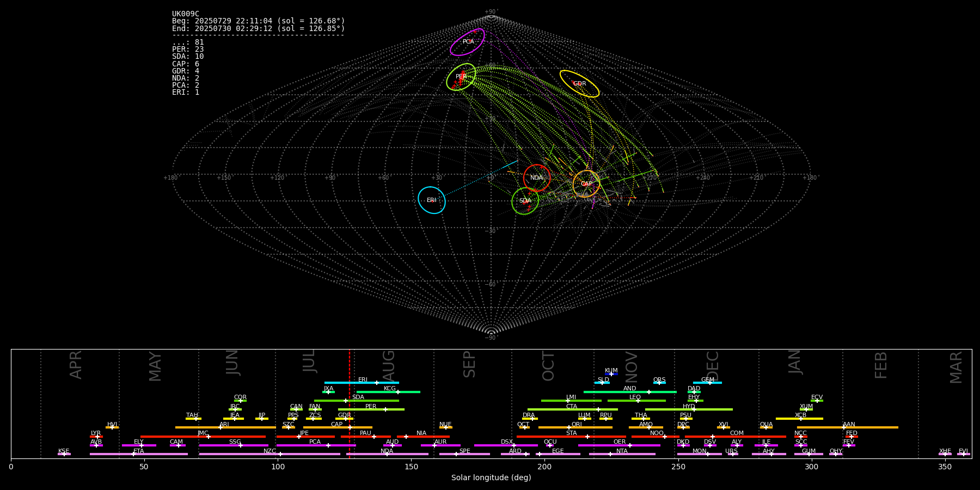Viewport: 980px width, 490px height.
Task: Click the ETA shower bar in timeline
Action: 139,454
